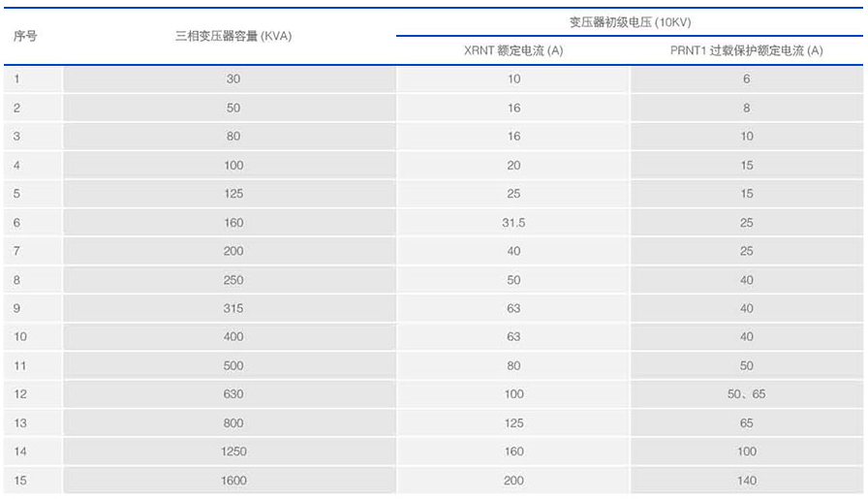Viewport: 868px width, 499px height.
Task: Select the 800 KVA capacity cell
Action: (x=232, y=423)
